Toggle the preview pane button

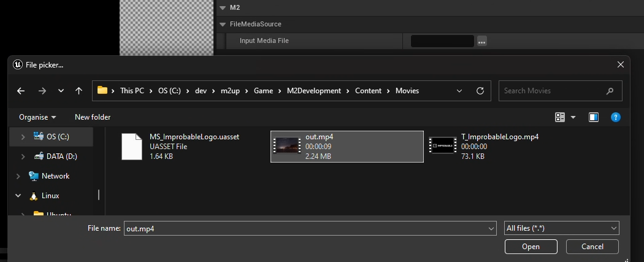(593, 117)
